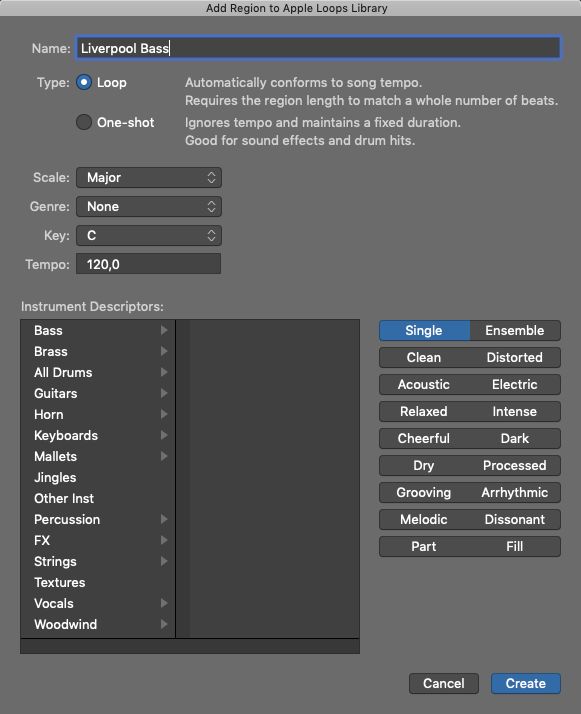This screenshot has width=581, height=714.
Task: Click the Tempo field showing 120,0
Action: point(148,264)
